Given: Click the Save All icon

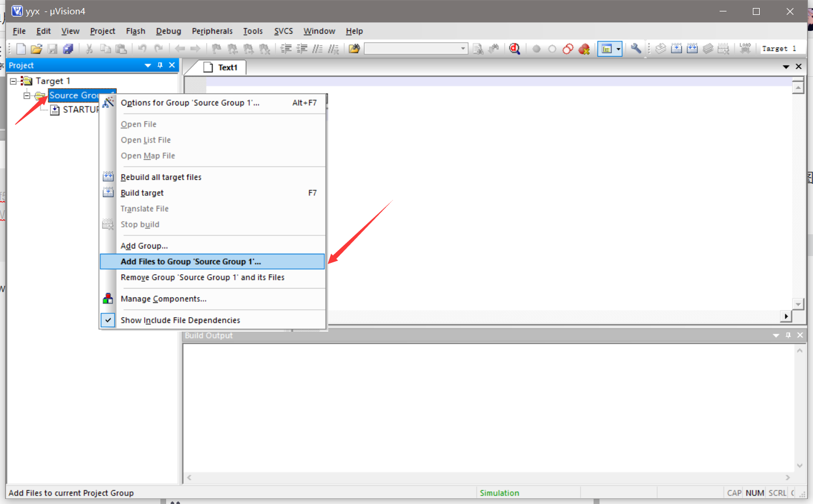Looking at the screenshot, I should [68, 49].
